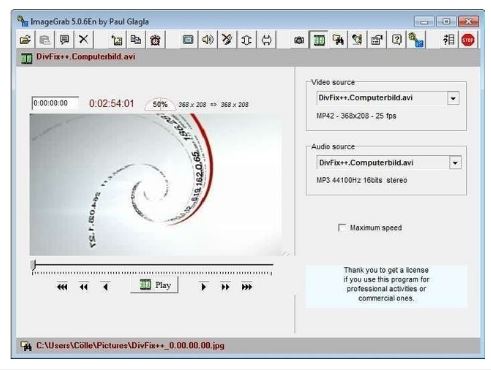Screen dimensions: 491x370
Task: Step back one frame with left arrow
Action: (106, 287)
